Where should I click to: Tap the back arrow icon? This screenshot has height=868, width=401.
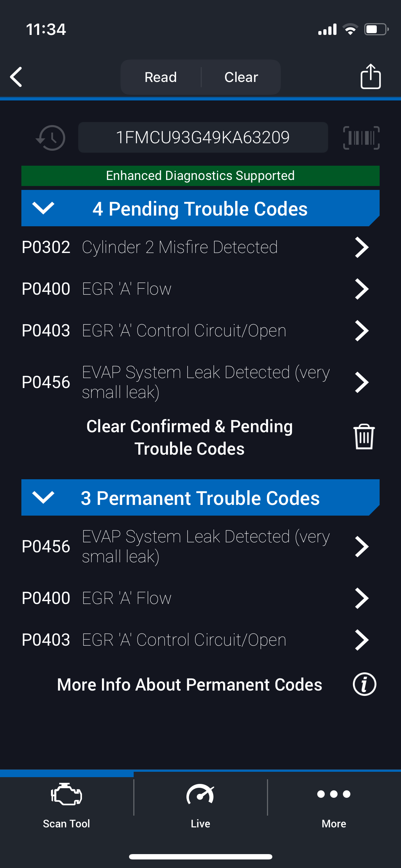point(16,77)
